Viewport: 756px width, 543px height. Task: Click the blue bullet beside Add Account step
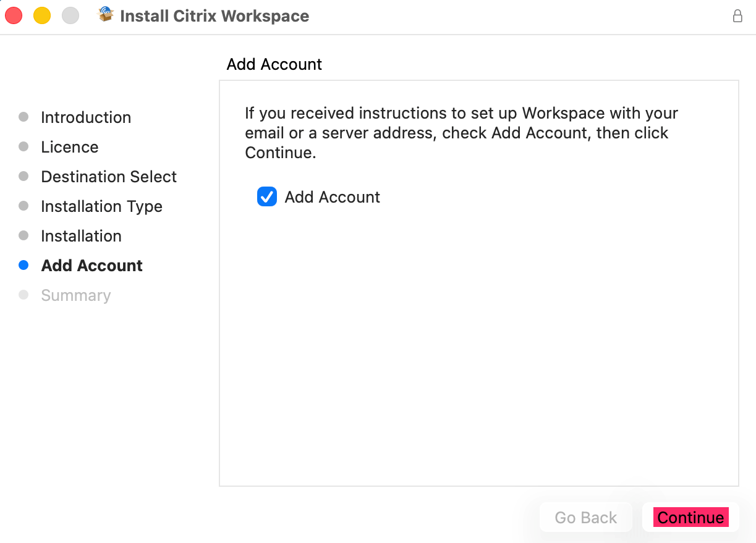tap(23, 265)
